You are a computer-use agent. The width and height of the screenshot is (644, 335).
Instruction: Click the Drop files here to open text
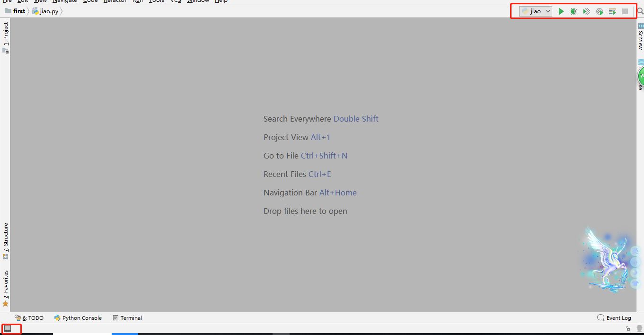[x=305, y=211]
